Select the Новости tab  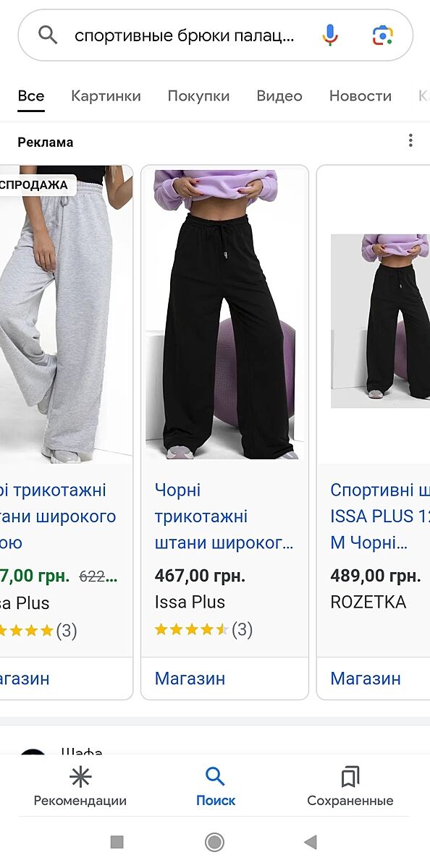pos(360,95)
